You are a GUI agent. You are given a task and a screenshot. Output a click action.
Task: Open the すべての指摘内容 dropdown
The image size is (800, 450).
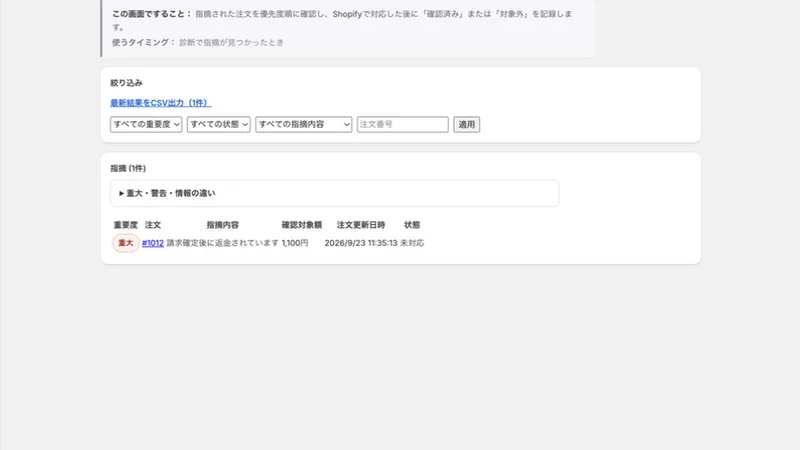pyautogui.click(x=304, y=124)
